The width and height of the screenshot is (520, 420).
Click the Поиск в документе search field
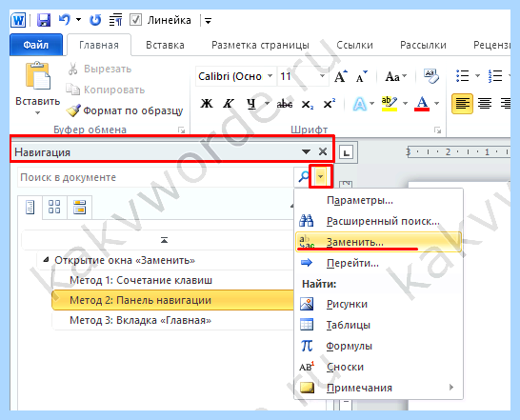[155, 177]
